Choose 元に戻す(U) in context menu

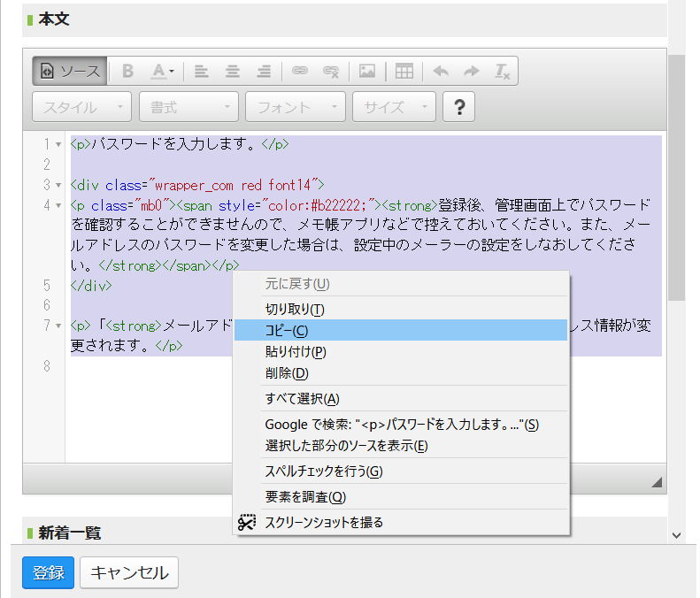pos(401,284)
